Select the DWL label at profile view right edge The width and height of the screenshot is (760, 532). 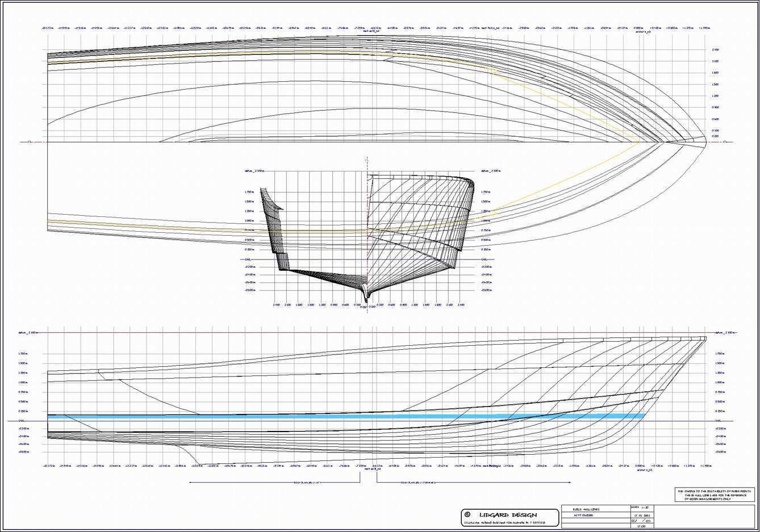click(x=719, y=421)
